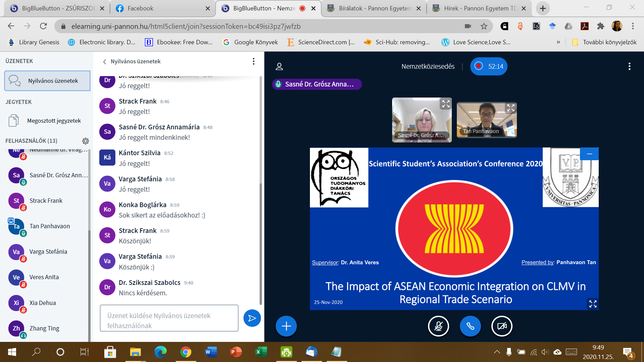
Task: Minimize the presentation with the minus button
Action: pos(589,154)
